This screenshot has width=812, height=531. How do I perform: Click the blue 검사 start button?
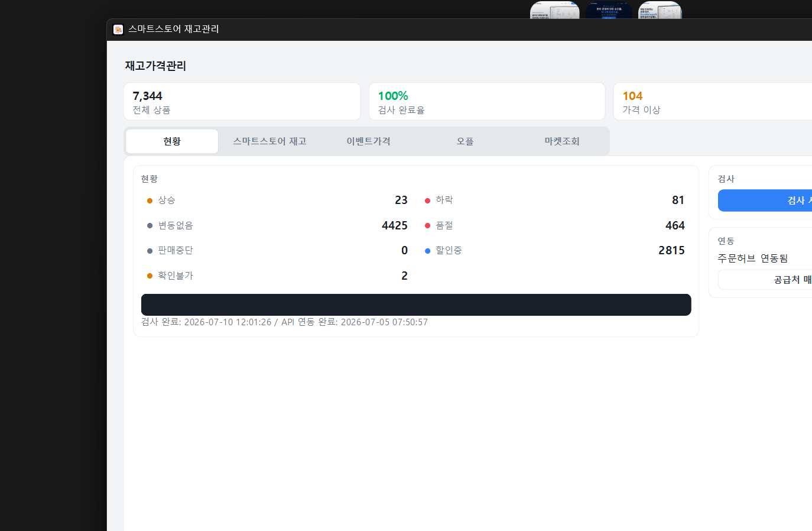765,200
